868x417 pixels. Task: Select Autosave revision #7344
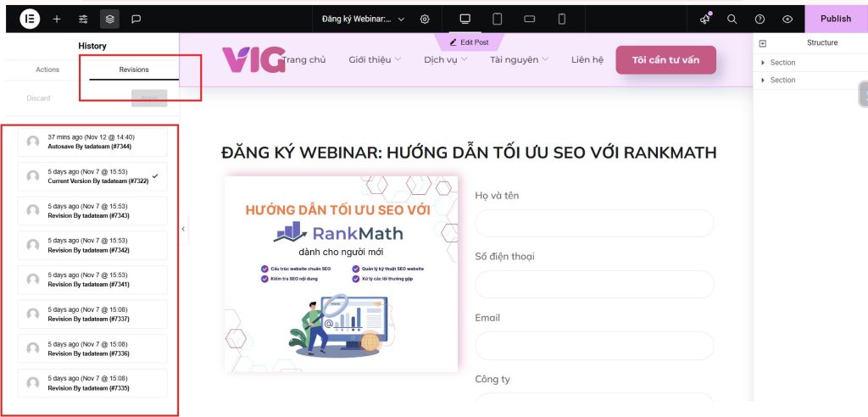[92, 142]
